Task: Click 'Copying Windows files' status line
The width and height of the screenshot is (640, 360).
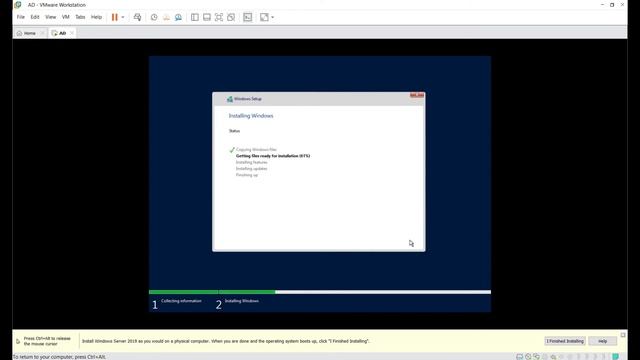Action: click(x=256, y=150)
